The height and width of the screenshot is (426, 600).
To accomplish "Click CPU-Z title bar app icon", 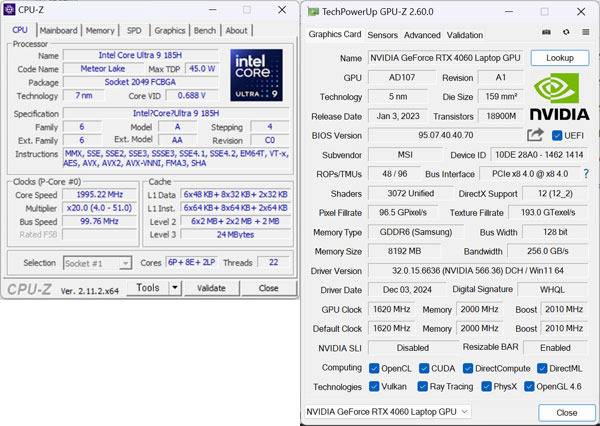I will tap(9, 10).
